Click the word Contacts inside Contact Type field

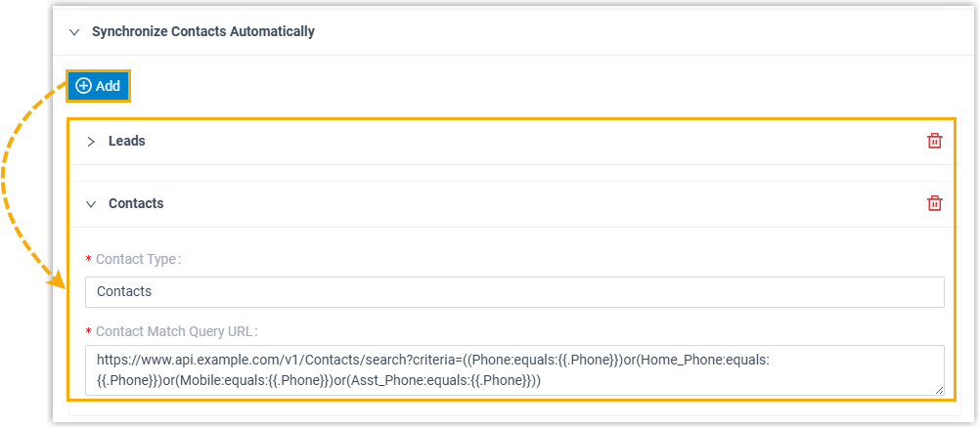(x=124, y=291)
